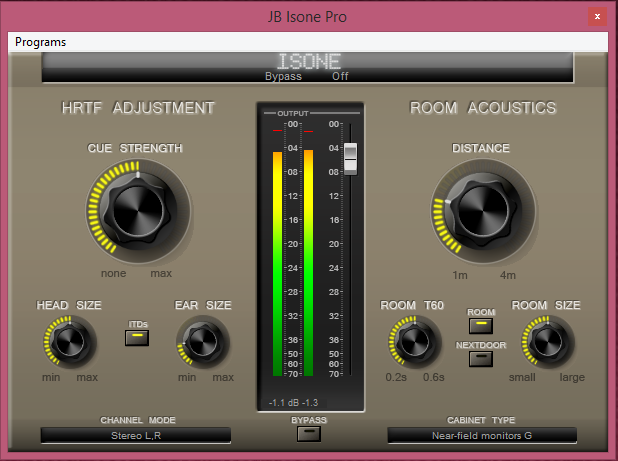Click the -1.1 dB -1.3 peak readout
618x461 pixels.
pyautogui.click(x=293, y=403)
